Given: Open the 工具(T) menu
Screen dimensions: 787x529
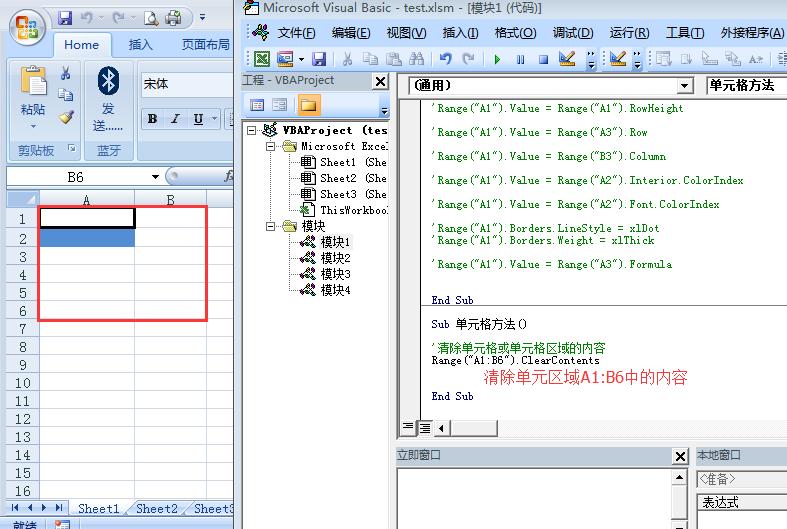Looking at the screenshot, I should pos(685,33).
